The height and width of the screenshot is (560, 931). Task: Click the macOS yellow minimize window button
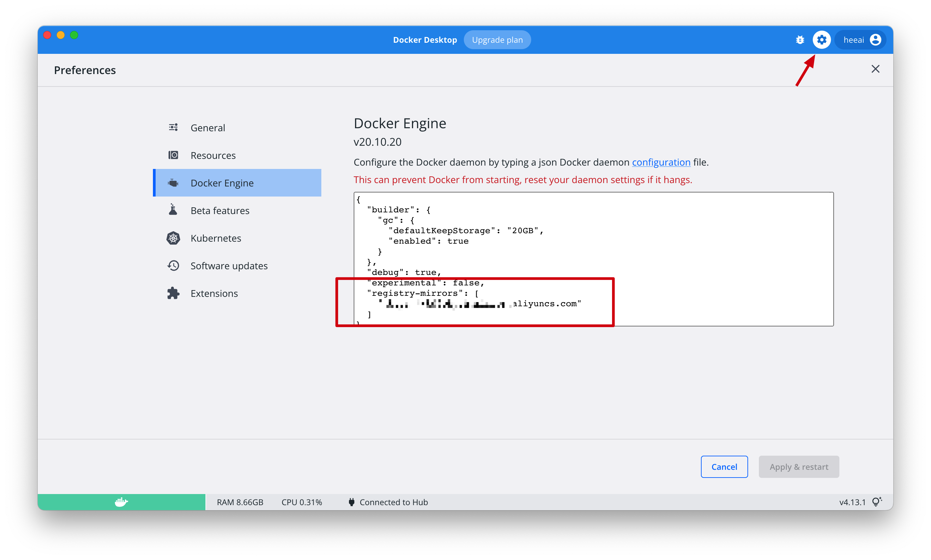click(60, 35)
